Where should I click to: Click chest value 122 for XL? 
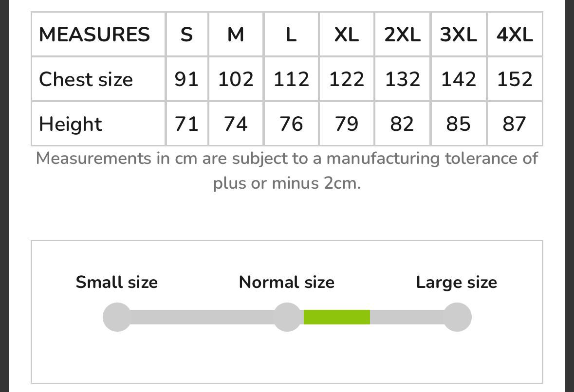(347, 79)
